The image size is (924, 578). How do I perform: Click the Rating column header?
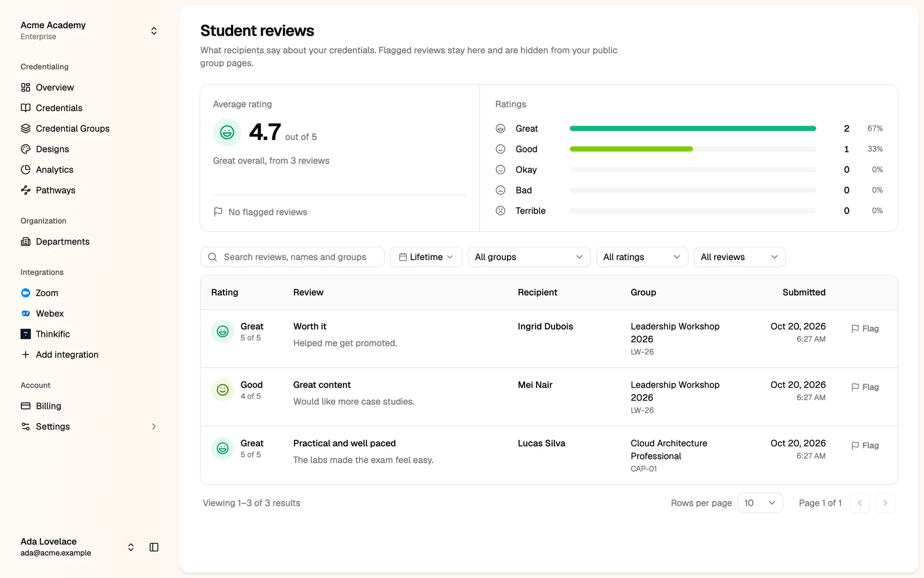(225, 292)
